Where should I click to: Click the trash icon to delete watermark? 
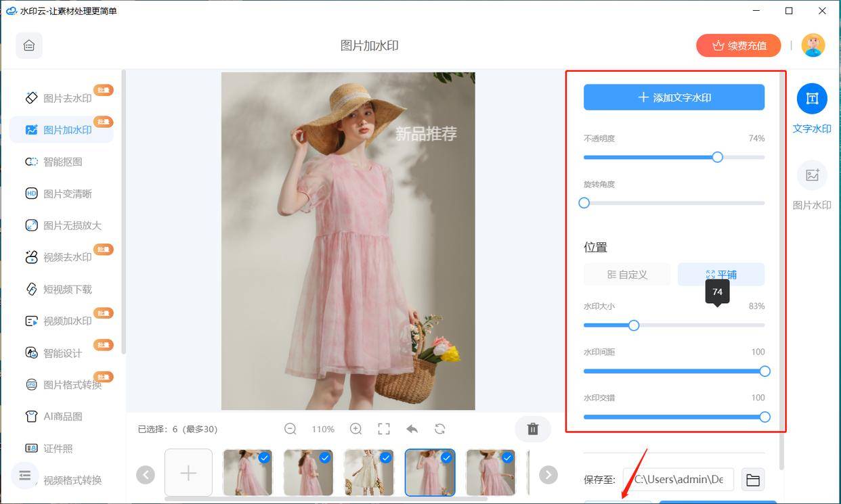[x=532, y=429]
